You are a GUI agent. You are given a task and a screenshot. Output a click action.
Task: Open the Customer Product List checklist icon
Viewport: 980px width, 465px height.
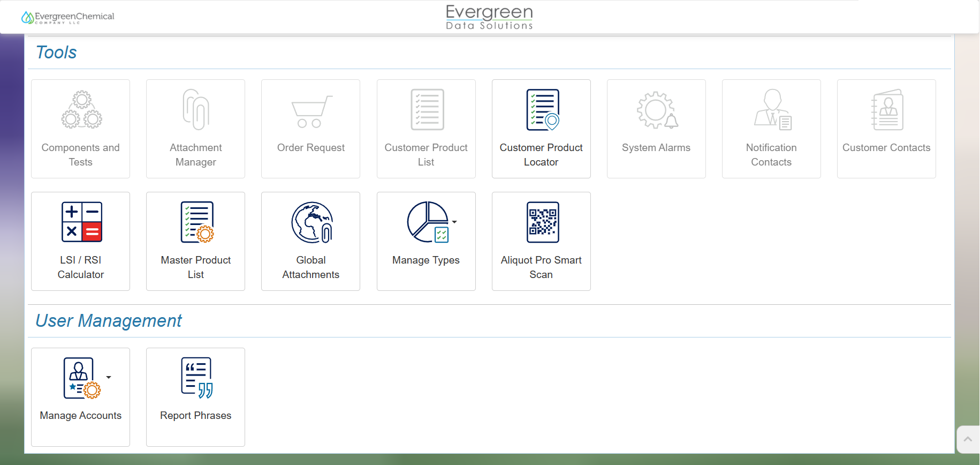(x=427, y=109)
